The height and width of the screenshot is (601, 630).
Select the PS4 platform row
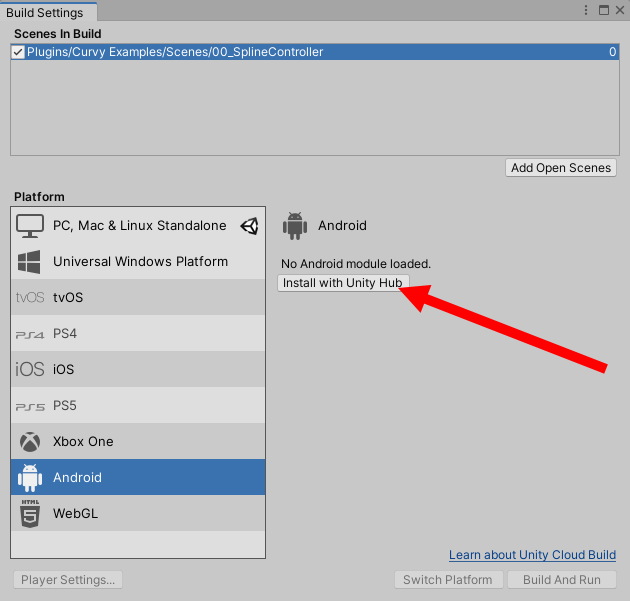[138, 333]
